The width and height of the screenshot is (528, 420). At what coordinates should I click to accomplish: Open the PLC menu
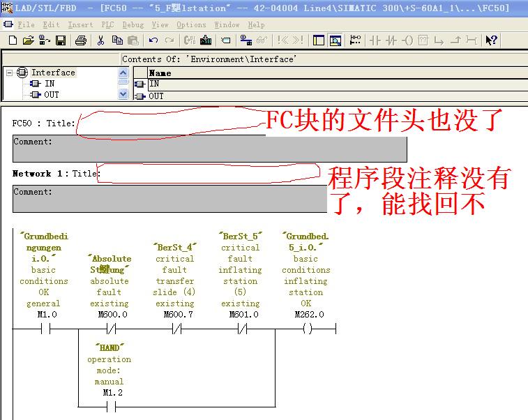pos(107,25)
